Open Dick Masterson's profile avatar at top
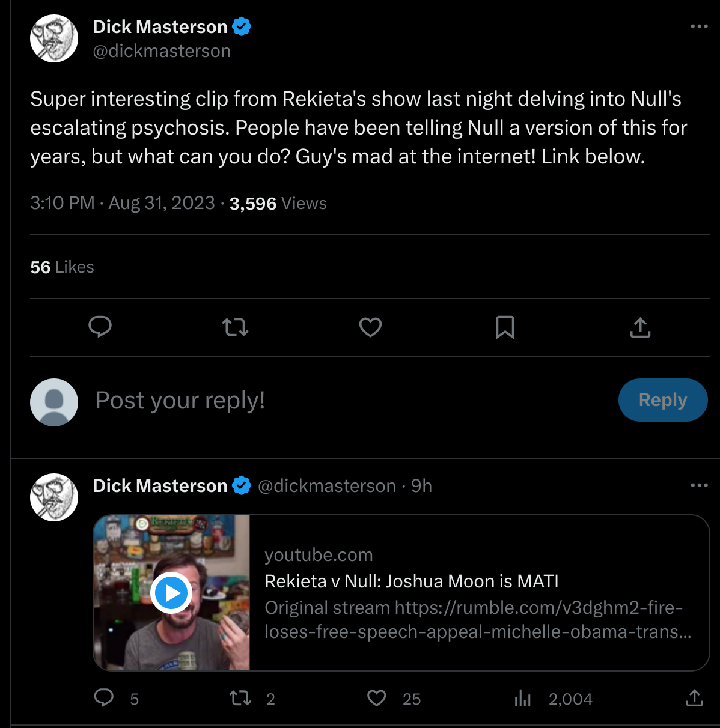 (54, 39)
